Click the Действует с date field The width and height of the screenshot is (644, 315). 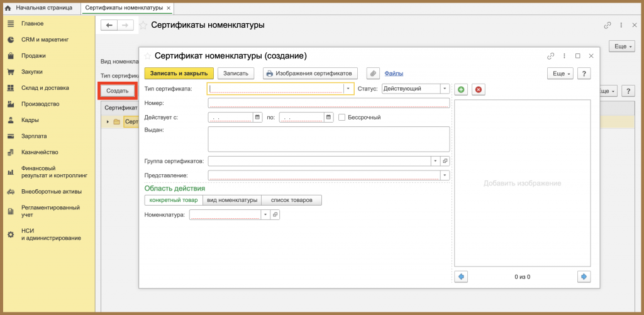coord(231,118)
